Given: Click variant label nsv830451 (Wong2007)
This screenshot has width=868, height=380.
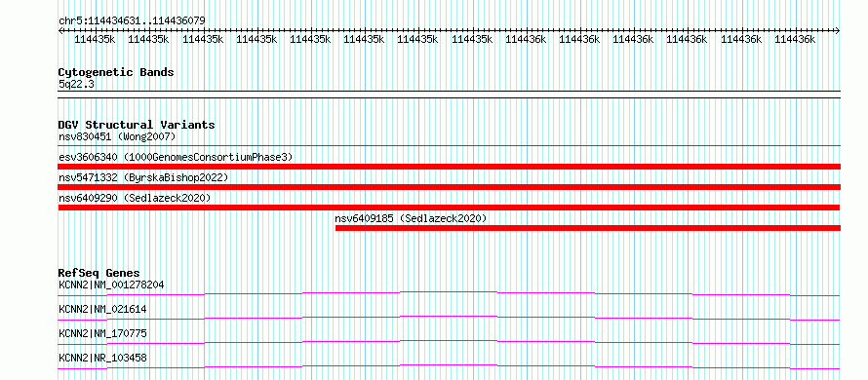Looking at the screenshot, I should [x=117, y=136].
